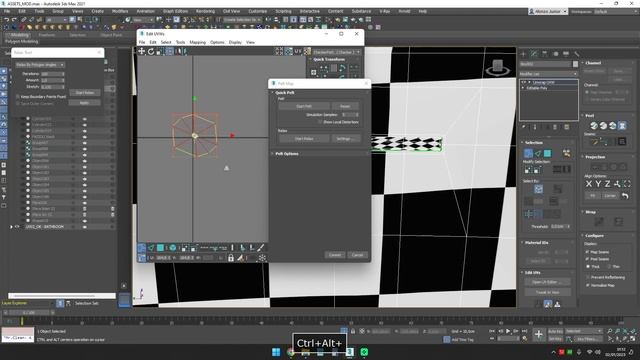
Task: Click Quick Peel icon in Peel rollout
Action: 594,126
